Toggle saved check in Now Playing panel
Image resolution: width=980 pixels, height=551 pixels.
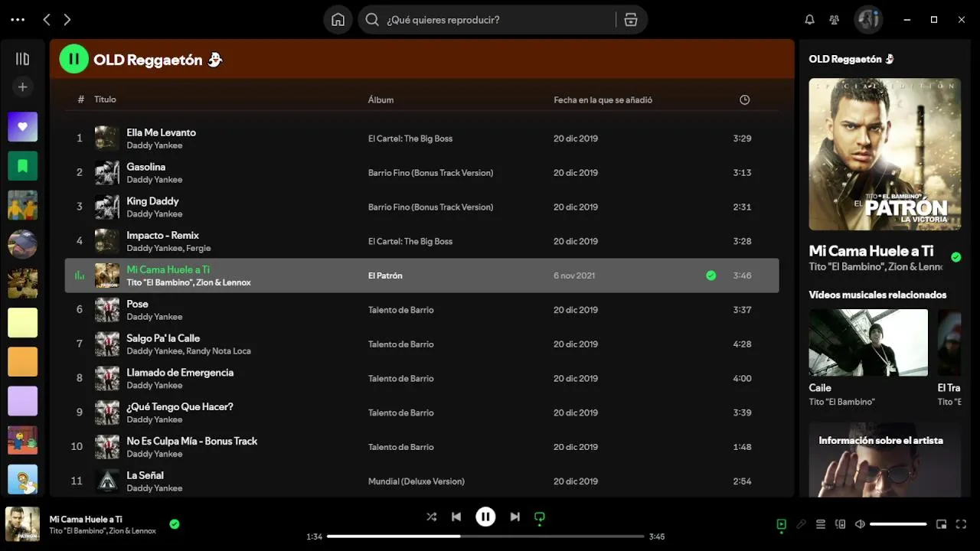[x=955, y=257]
